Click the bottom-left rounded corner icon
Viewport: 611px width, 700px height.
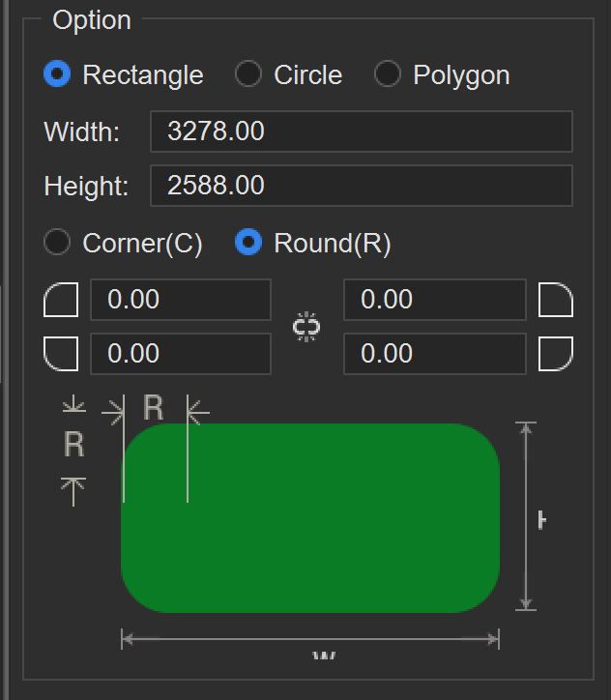click(x=61, y=354)
